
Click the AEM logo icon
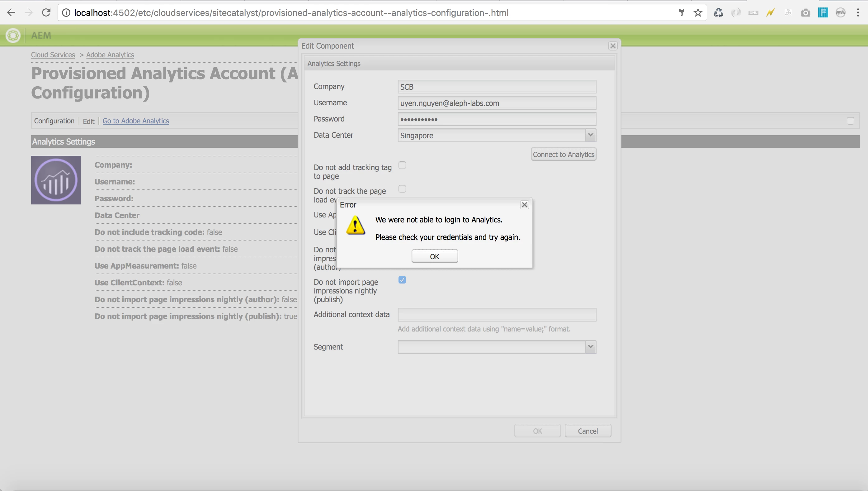click(13, 36)
